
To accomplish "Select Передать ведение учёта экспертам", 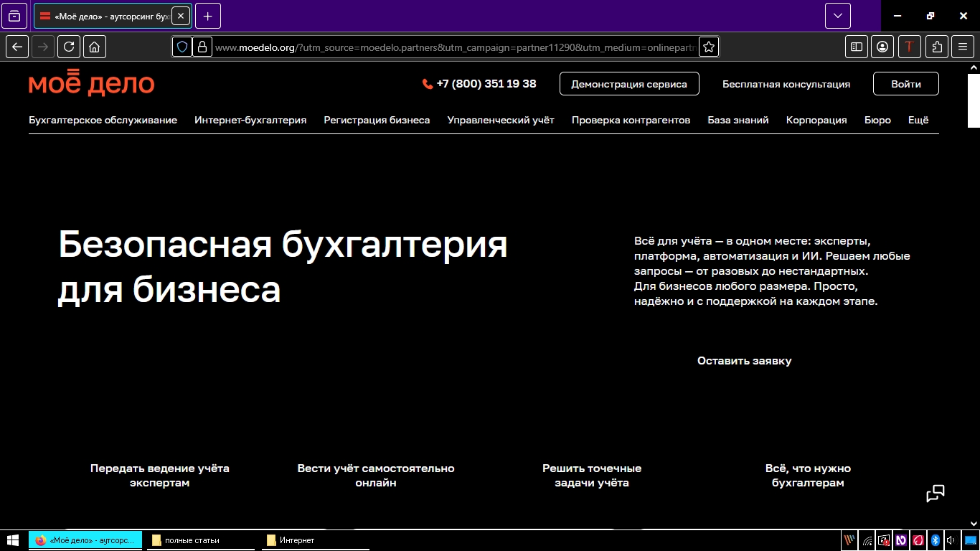I will pyautogui.click(x=160, y=476).
